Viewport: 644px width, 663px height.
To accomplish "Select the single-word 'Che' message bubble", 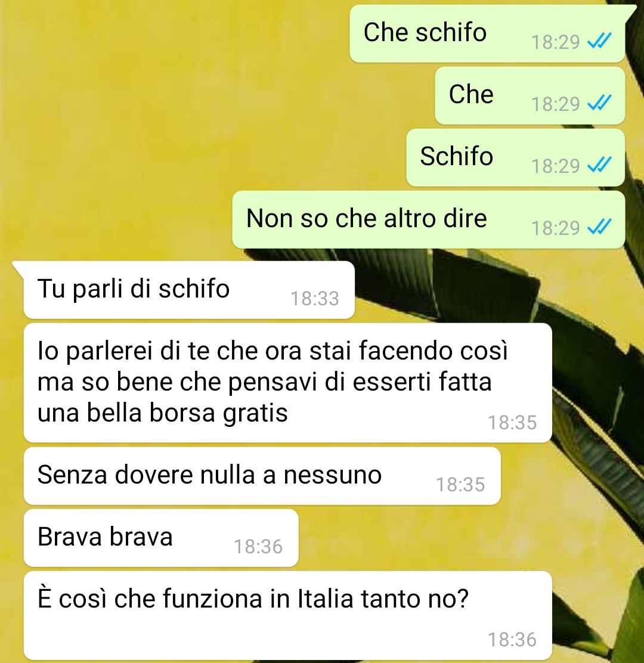I will (530, 95).
